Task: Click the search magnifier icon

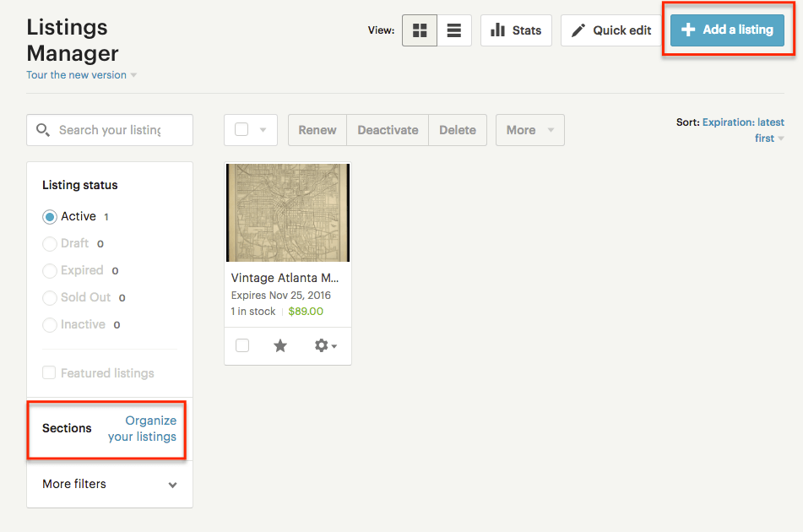Action: pyautogui.click(x=44, y=130)
